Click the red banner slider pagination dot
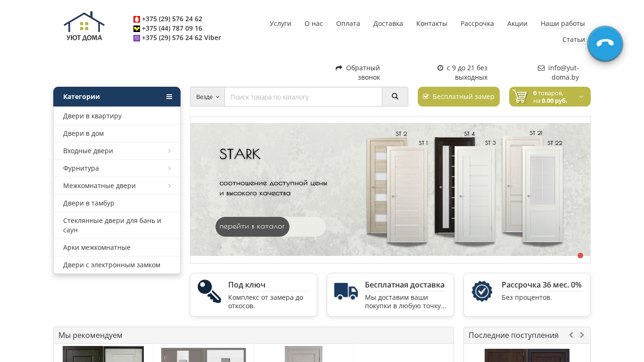This screenshot has width=644, height=362. point(580,255)
